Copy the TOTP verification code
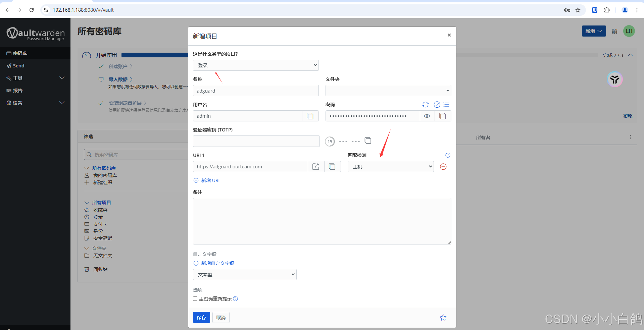Image resolution: width=644 pixels, height=330 pixels. tap(368, 141)
